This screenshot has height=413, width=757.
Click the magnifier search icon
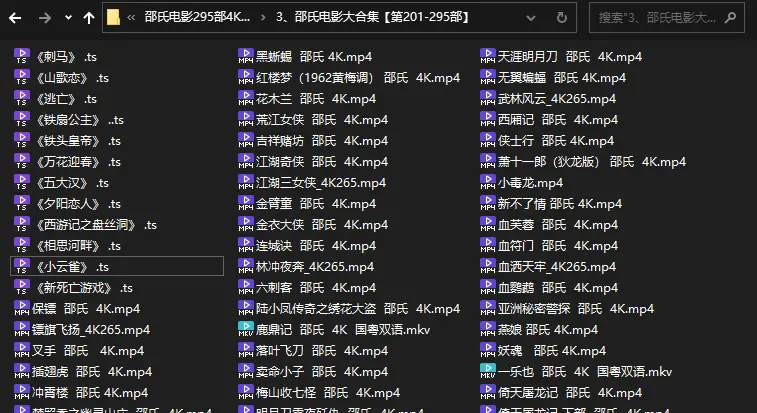pyautogui.click(x=730, y=18)
